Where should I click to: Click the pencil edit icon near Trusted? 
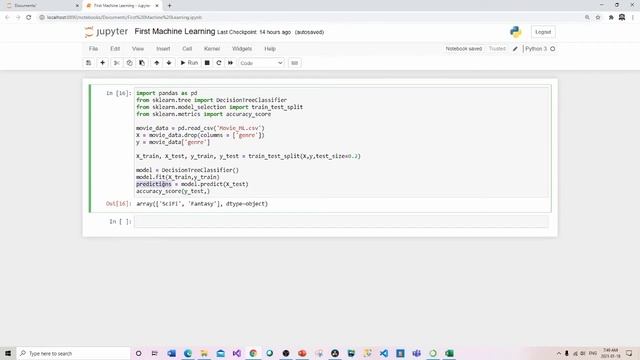tap(515, 49)
